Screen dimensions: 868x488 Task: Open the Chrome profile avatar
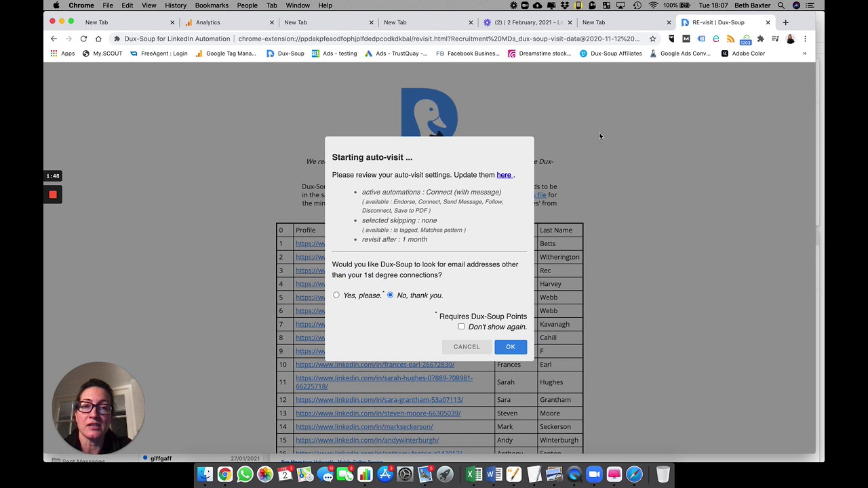point(790,39)
